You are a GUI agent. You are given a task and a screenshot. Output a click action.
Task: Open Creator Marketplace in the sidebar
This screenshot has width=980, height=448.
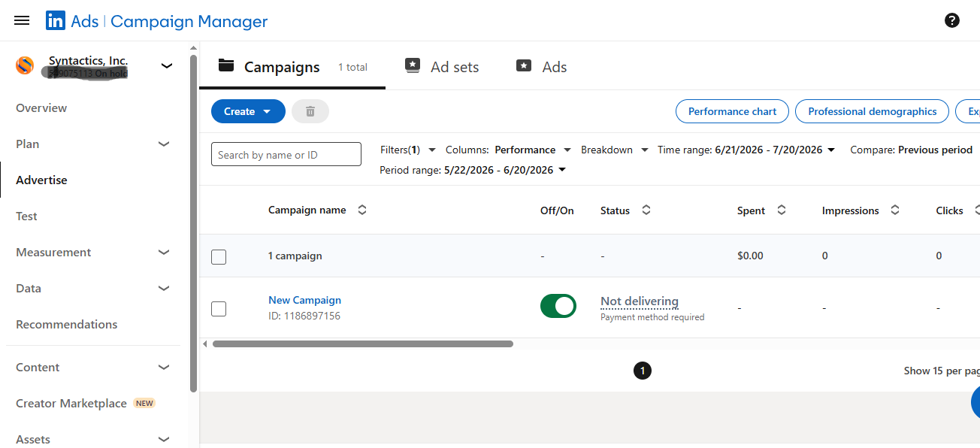pyautogui.click(x=71, y=404)
